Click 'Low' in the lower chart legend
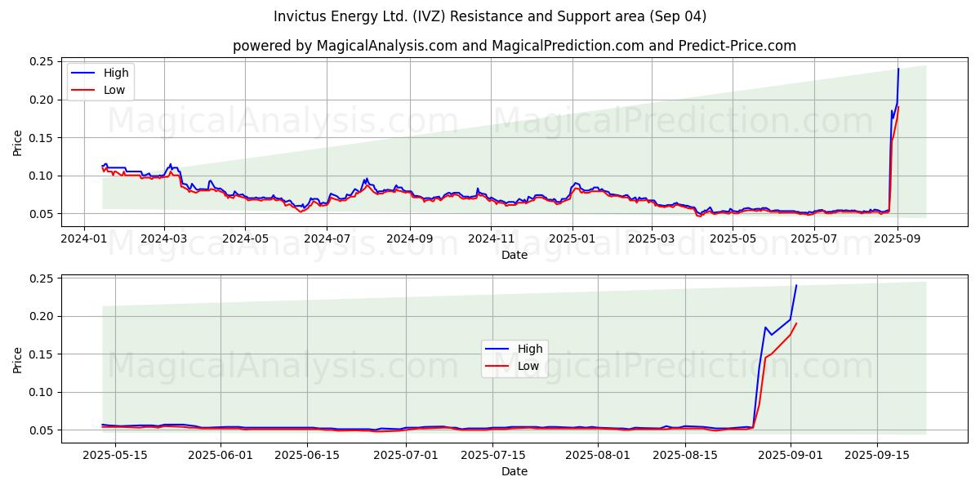The width and height of the screenshot is (980, 490). (529, 366)
